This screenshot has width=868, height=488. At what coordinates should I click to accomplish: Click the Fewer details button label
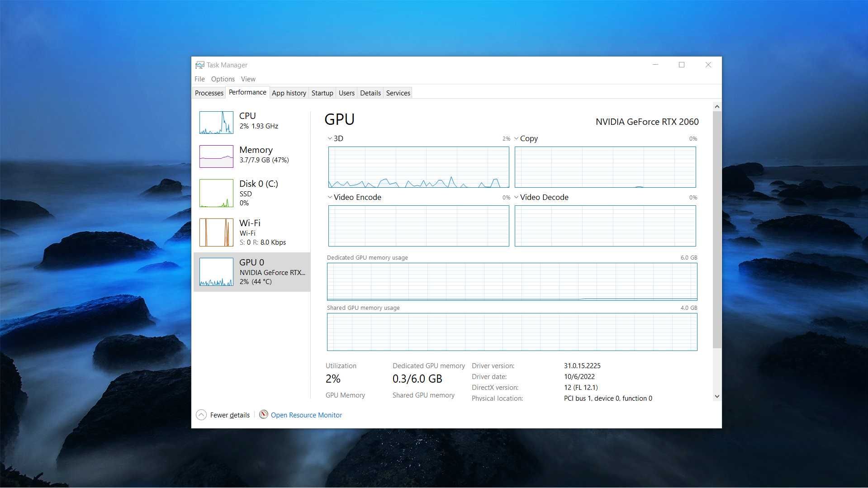[x=230, y=415]
